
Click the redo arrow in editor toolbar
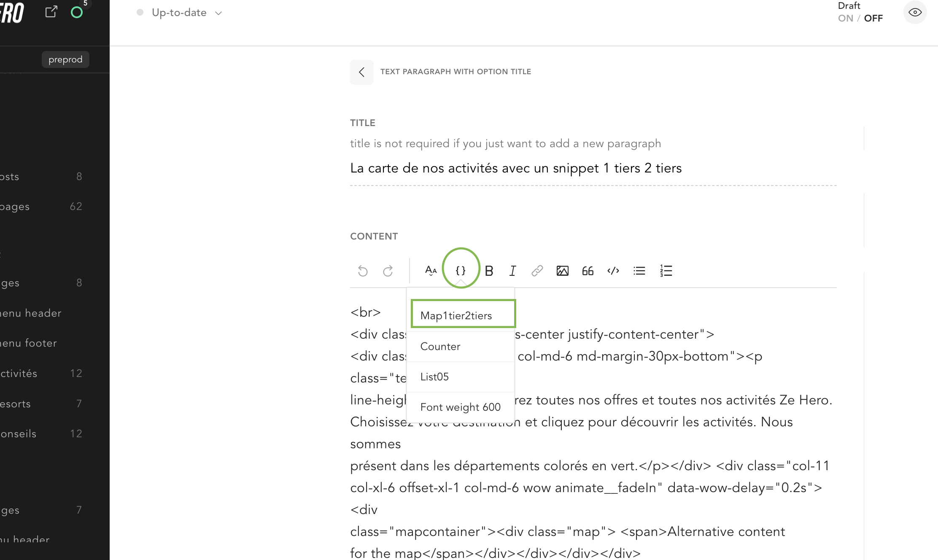tap(388, 271)
